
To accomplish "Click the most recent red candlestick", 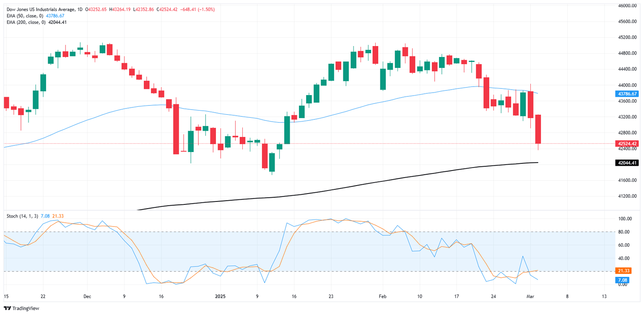I will [538, 129].
